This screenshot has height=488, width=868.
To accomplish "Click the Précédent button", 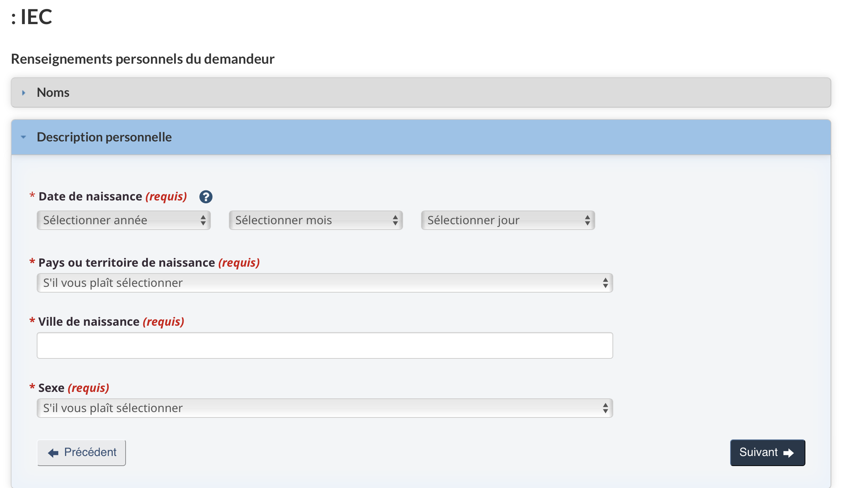I will click(x=81, y=453).
